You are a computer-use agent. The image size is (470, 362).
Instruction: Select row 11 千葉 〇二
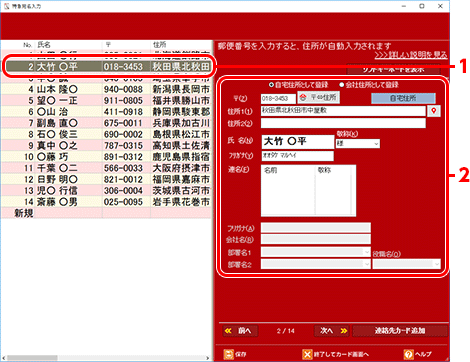[x=107, y=168]
